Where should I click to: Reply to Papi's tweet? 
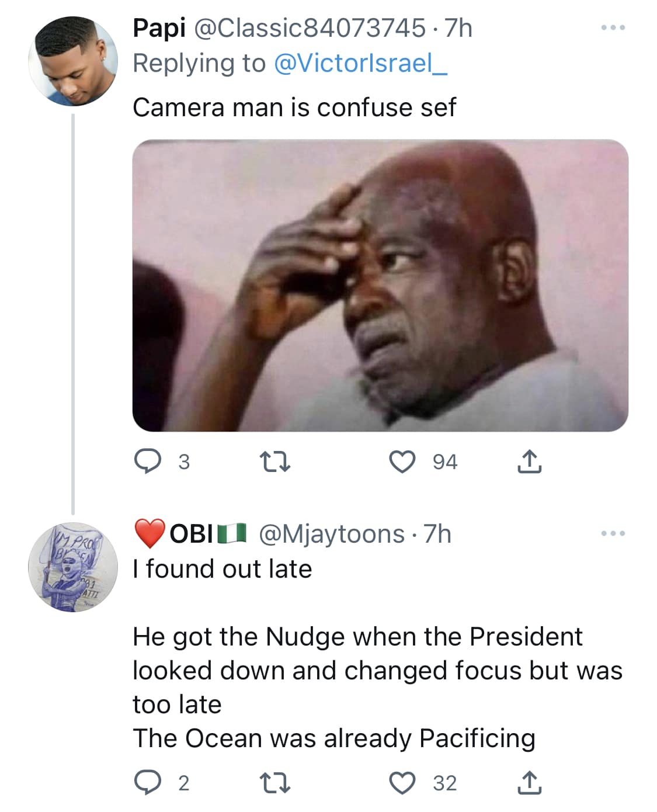(148, 462)
